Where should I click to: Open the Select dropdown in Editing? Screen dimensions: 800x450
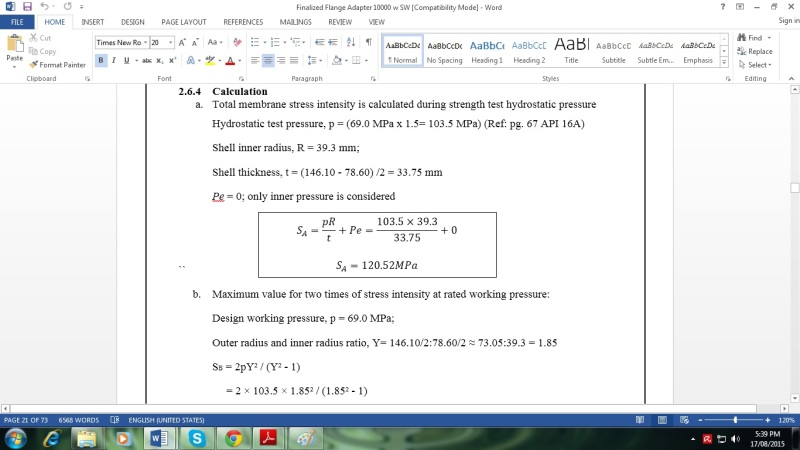pyautogui.click(x=755, y=65)
